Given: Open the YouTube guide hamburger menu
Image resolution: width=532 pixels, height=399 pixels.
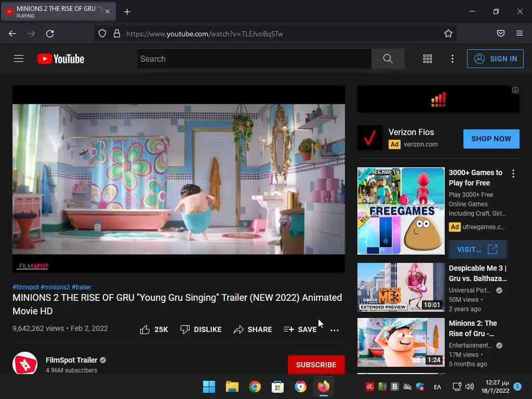Looking at the screenshot, I should point(19,59).
